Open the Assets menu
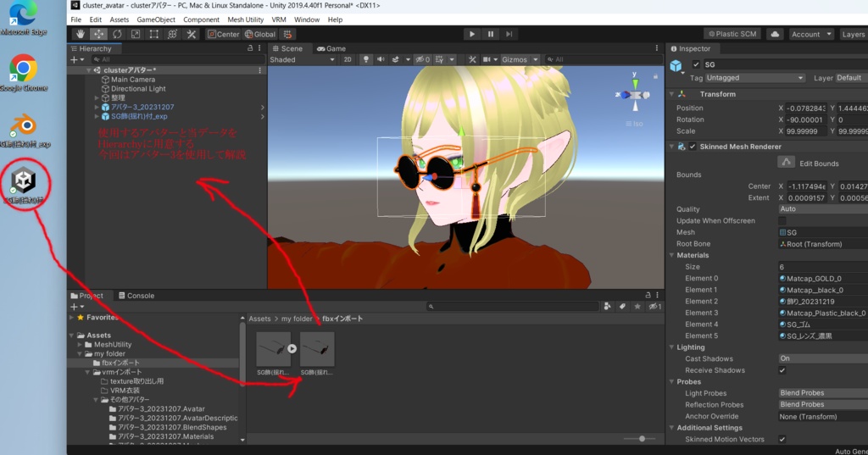 (x=119, y=19)
